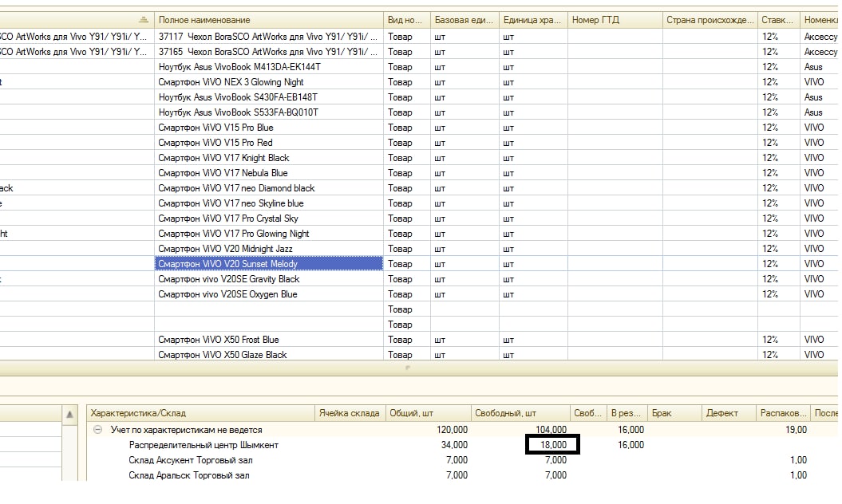This screenshot has width=842, height=504.
Task: Select 'Смартфон vivo V20SE Gravity Black'
Action: 229,279
